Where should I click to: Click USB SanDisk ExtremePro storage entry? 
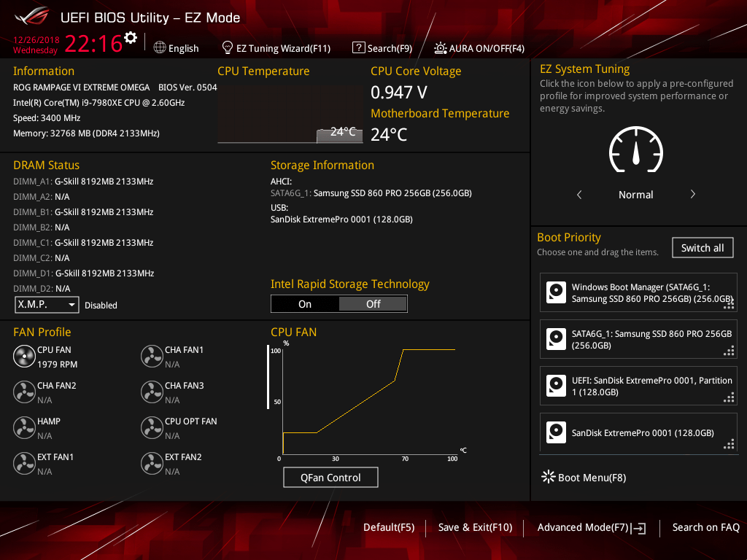point(341,219)
